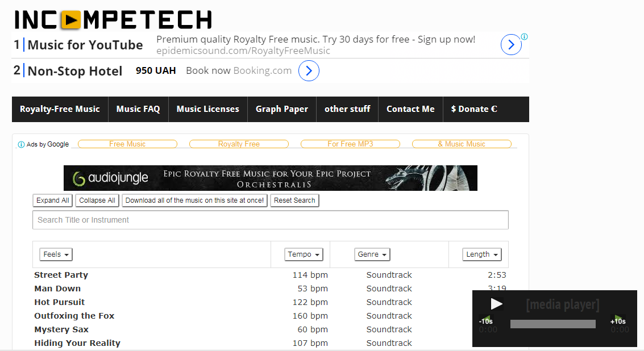Click the Reset Search button
Screen dimensions: 644x351
tap(294, 200)
